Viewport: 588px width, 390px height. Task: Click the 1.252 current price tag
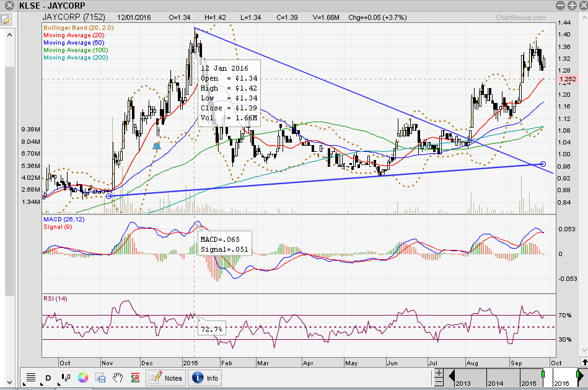[x=568, y=79]
